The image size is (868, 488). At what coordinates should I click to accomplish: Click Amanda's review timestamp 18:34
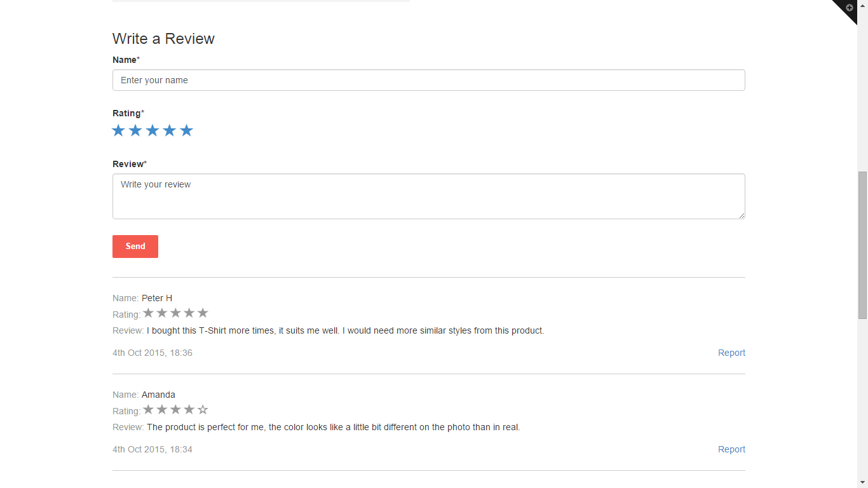click(x=153, y=449)
